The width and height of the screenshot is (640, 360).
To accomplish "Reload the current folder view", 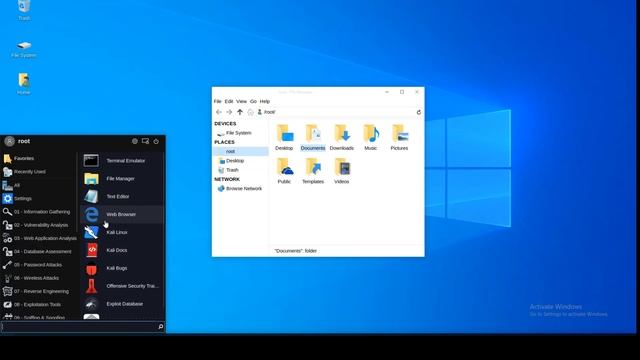I will coord(419,112).
